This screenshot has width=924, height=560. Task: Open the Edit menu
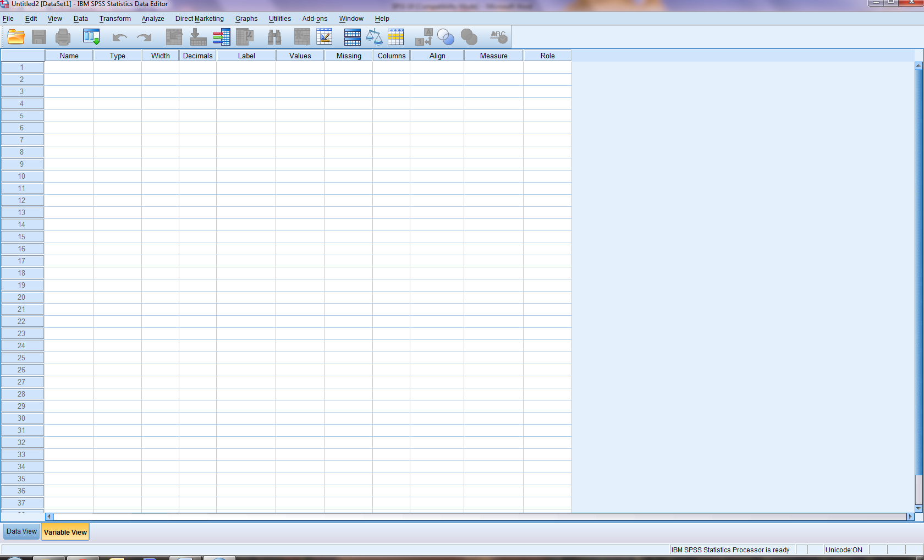pyautogui.click(x=31, y=19)
